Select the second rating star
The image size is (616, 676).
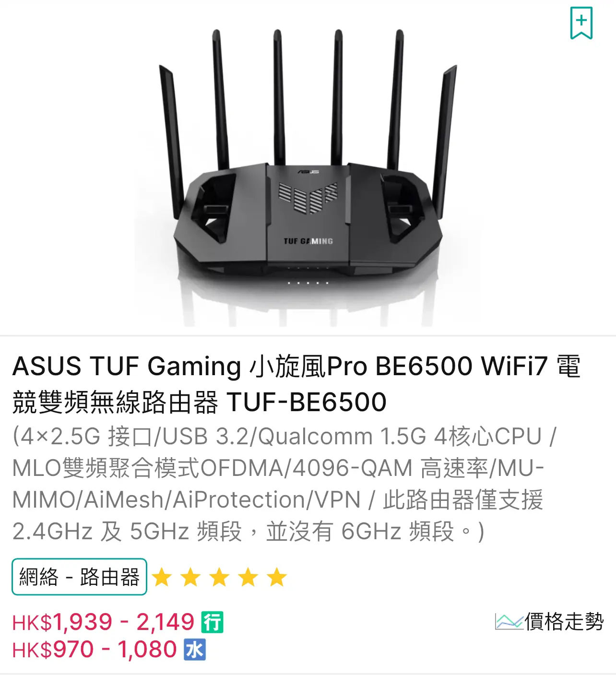pos(190,577)
